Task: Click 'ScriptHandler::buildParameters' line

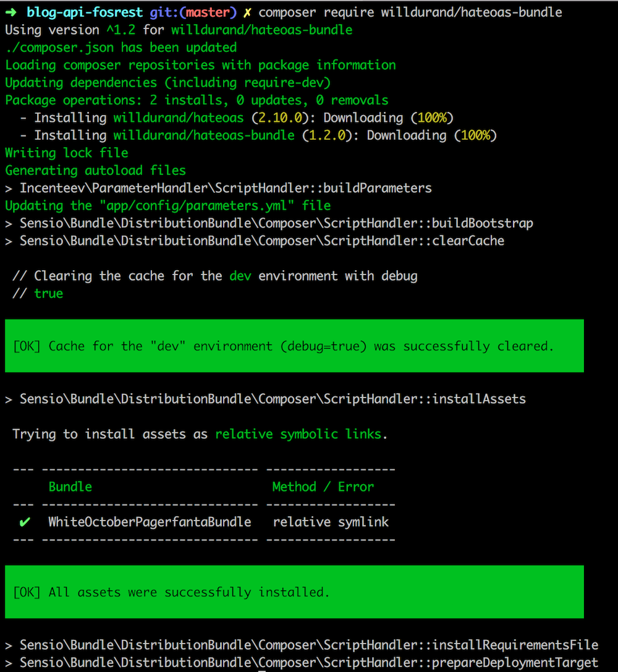Action: point(218,188)
